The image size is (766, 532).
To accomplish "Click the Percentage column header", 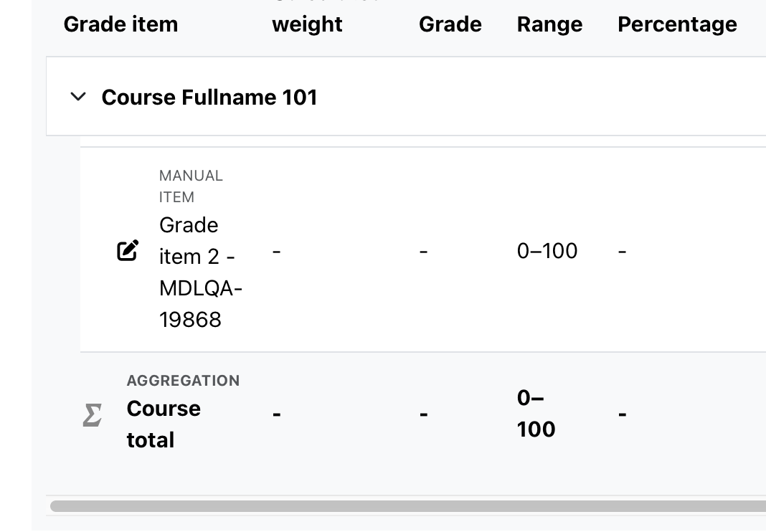I will 677,24.
